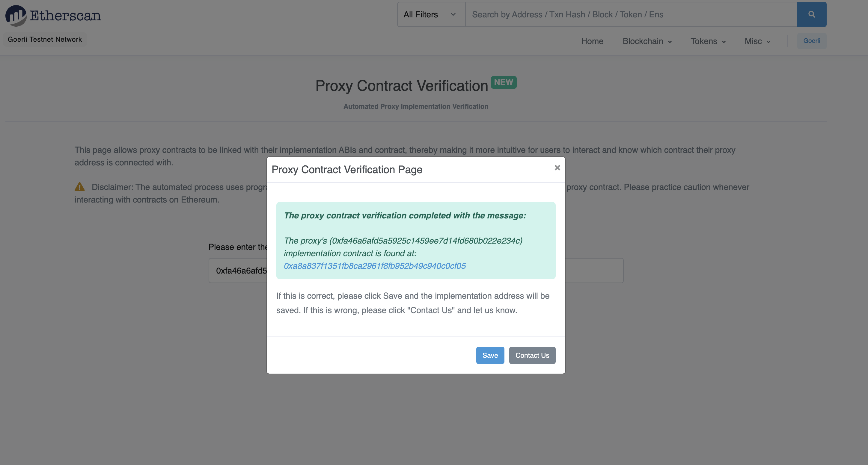
Task: Click the green NEW badge
Action: tap(504, 82)
